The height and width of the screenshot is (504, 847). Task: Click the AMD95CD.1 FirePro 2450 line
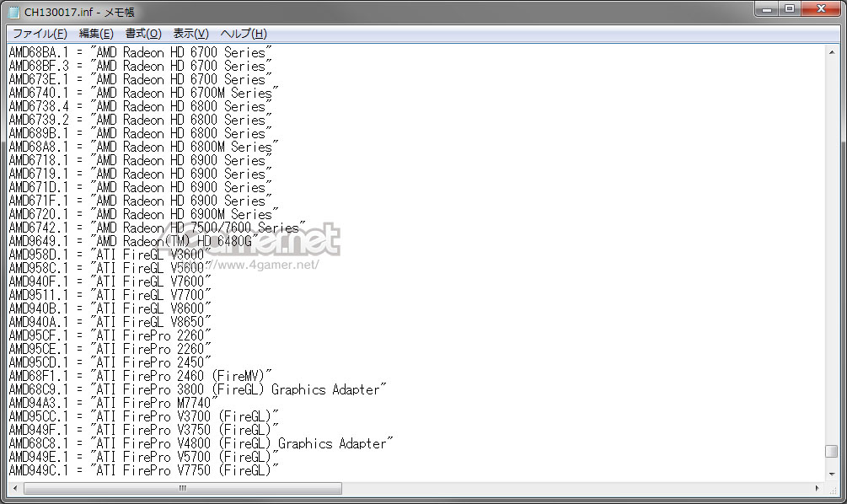coord(110,363)
